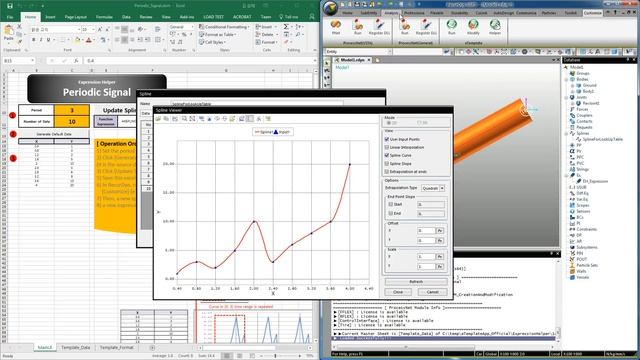Image resolution: width=640 pixels, height=360 pixels.
Task: Click Refresh button in Spline Viewer
Action: pyautogui.click(x=416, y=282)
